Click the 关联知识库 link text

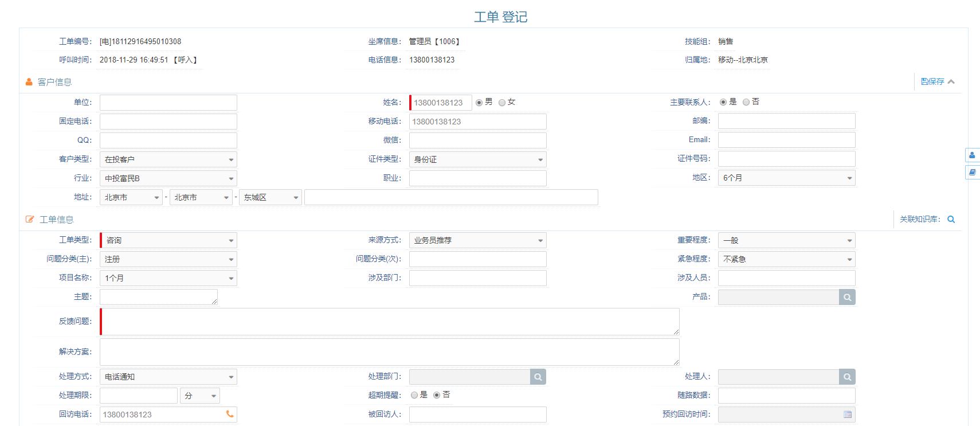(x=919, y=220)
